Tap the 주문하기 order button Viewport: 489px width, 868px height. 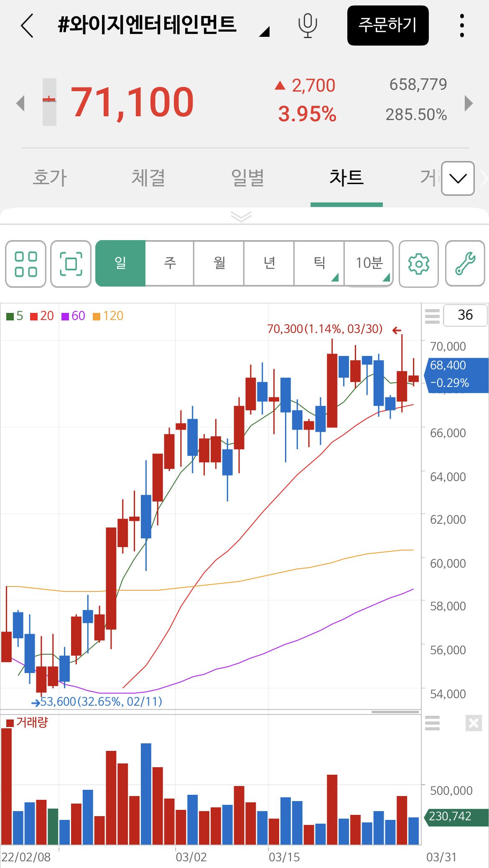tap(388, 26)
